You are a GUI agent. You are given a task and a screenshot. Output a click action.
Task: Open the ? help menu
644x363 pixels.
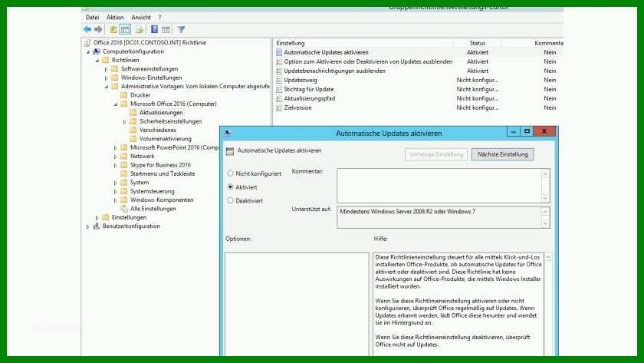[x=159, y=17]
